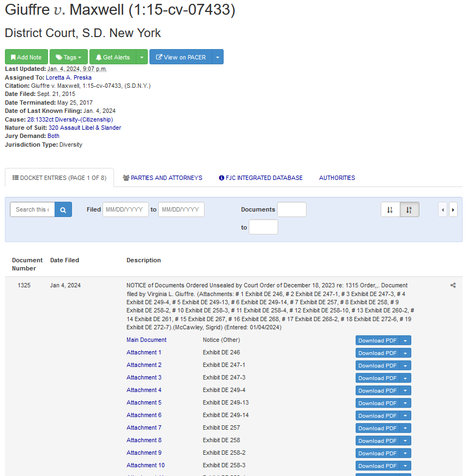Image resolution: width=468 pixels, height=476 pixels.
Task: Switch to FJC Integrated Database tab
Action: pos(261,178)
